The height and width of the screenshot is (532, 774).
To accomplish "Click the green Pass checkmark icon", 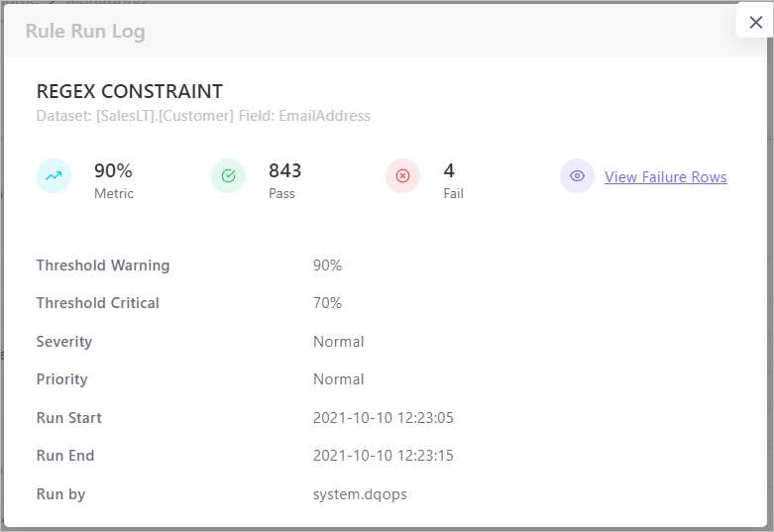I will click(x=228, y=176).
